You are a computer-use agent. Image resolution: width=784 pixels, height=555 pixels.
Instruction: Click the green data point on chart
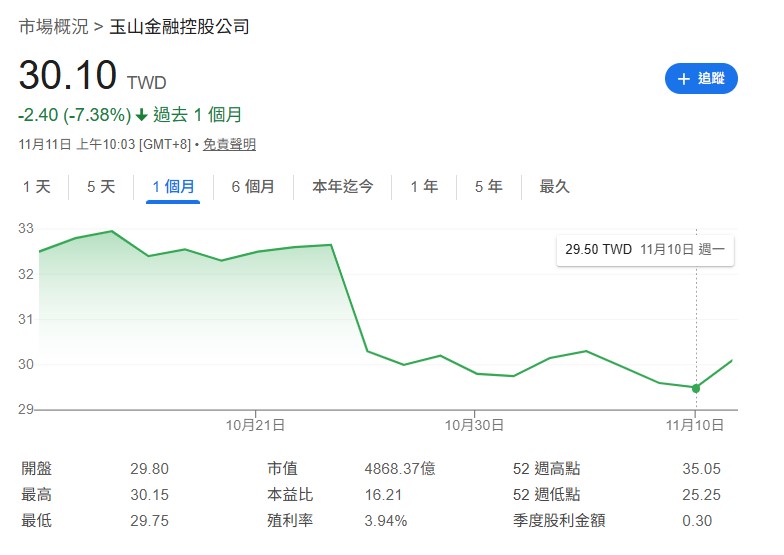[x=696, y=388]
